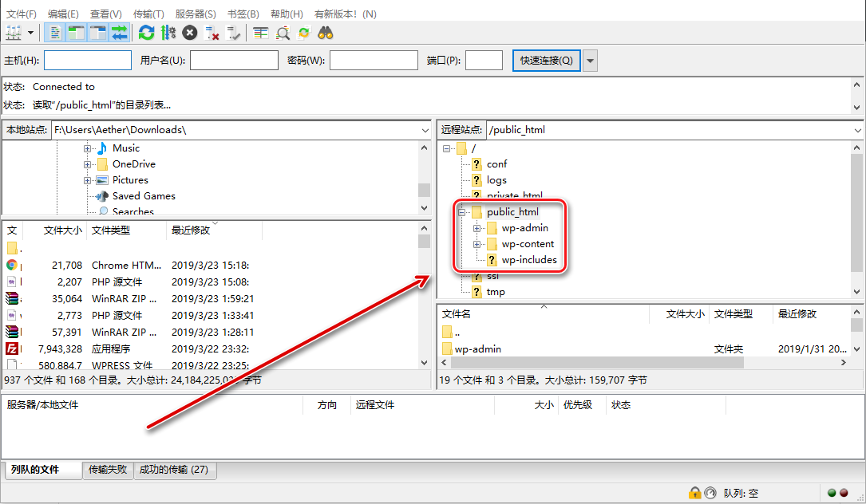Screen dimensions: 866x504
Task: Click inside the 主机 input field
Action: (87, 60)
